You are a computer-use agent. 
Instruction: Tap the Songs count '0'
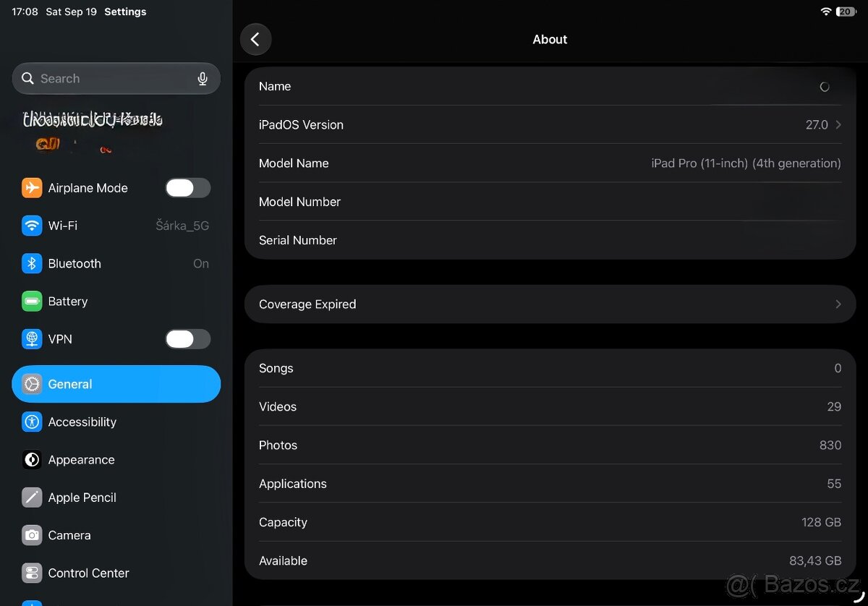[x=838, y=368]
